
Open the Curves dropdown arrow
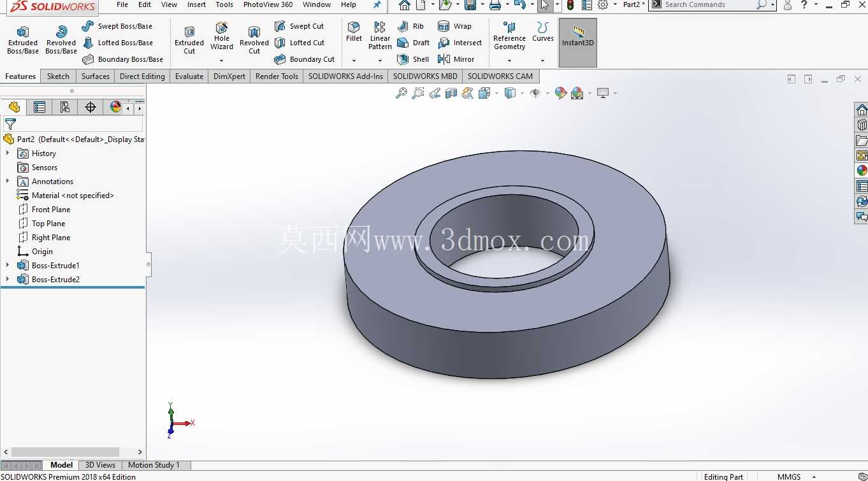[543, 61]
